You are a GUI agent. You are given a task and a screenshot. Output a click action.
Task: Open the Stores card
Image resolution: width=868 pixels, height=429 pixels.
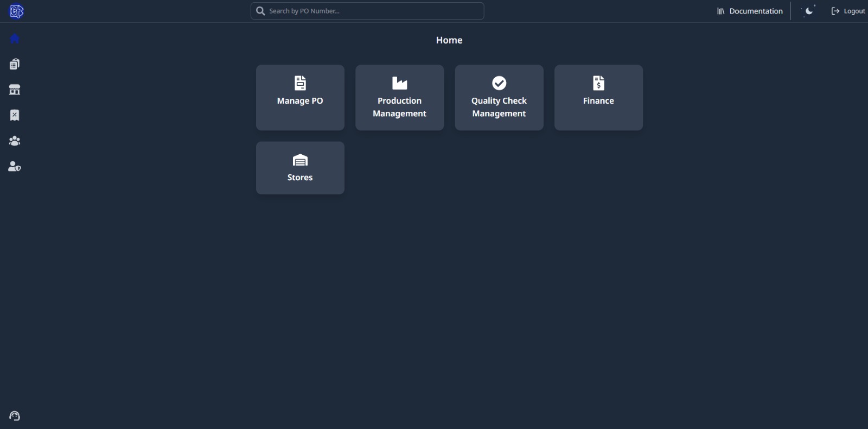click(x=300, y=168)
